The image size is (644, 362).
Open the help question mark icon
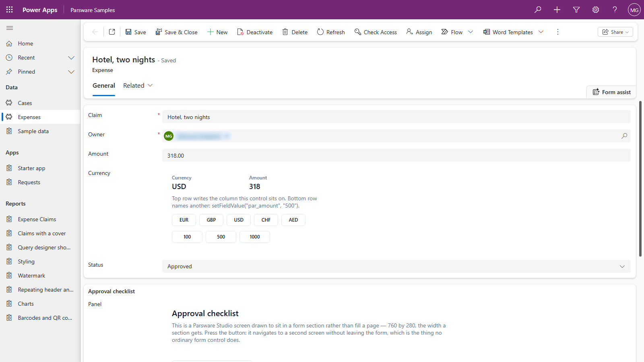[x=615, y=10]
